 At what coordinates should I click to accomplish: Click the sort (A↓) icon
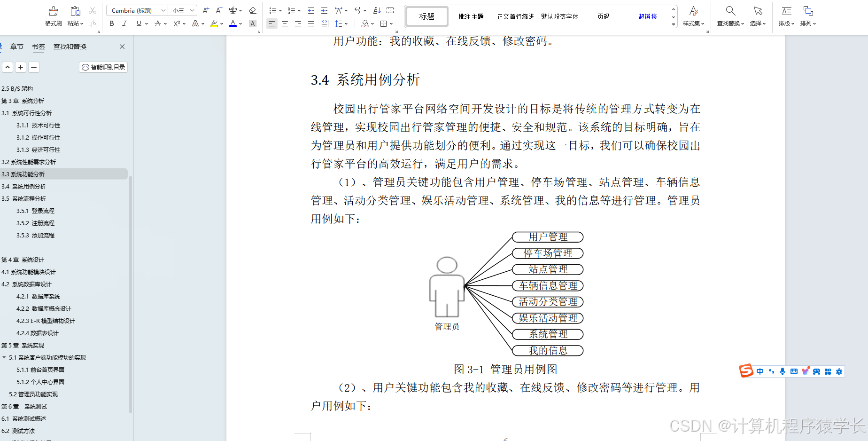click(x=377, y=10)
